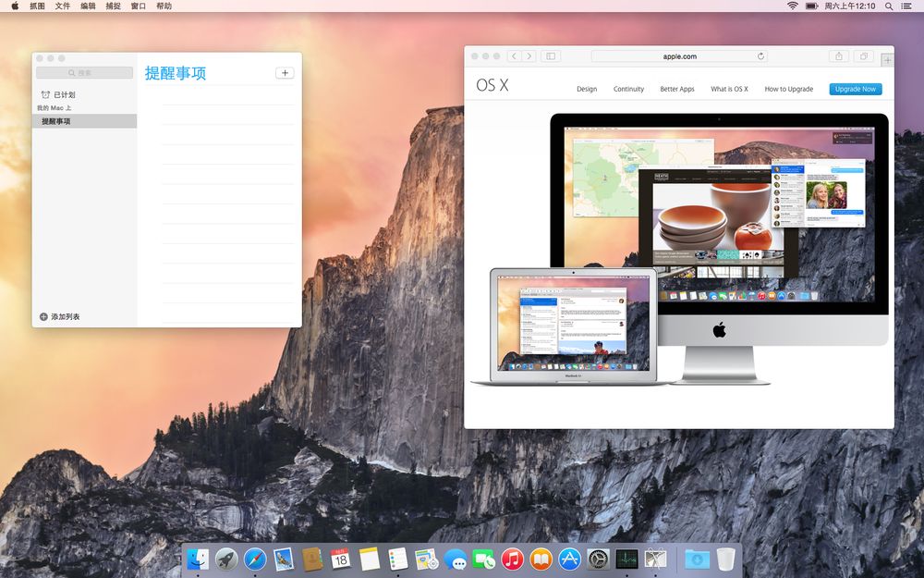The image size is (924, 578).
Task: Click the apple.com address bar
Action: point(679,56)
